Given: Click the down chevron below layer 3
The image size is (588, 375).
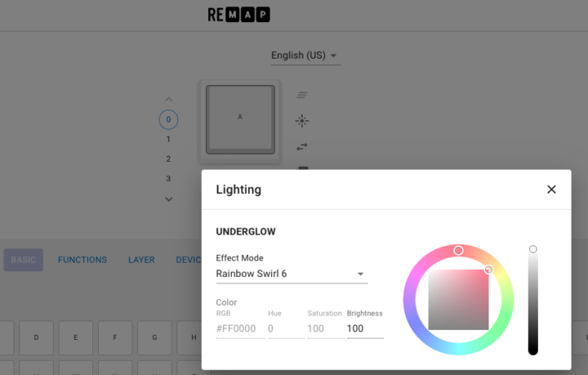Looking at the screenshot, I should 168,199.
